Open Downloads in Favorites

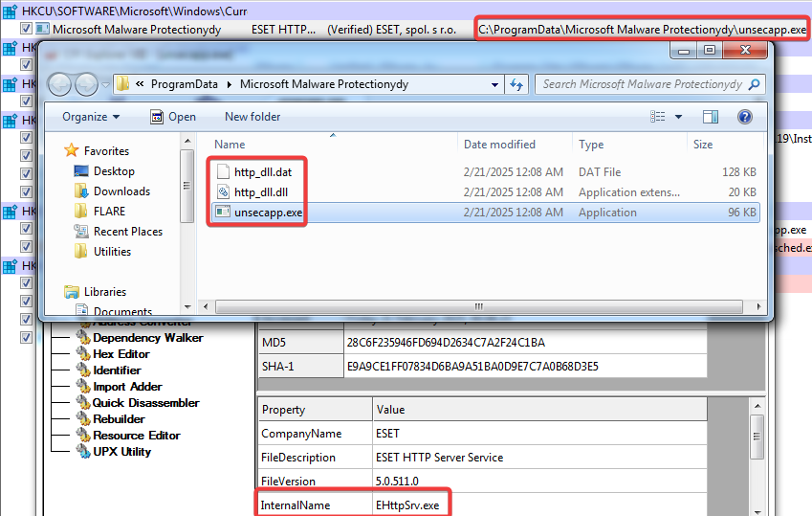121,191
